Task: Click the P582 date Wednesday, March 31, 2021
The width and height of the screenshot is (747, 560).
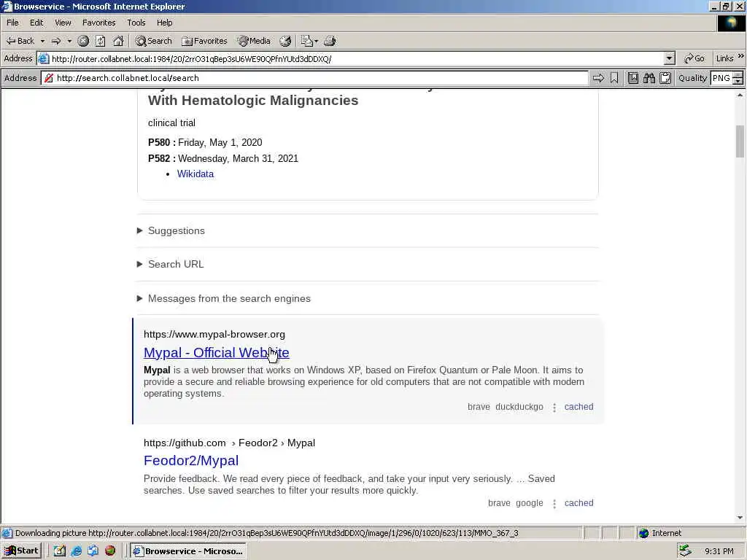Action: point(239,158)
